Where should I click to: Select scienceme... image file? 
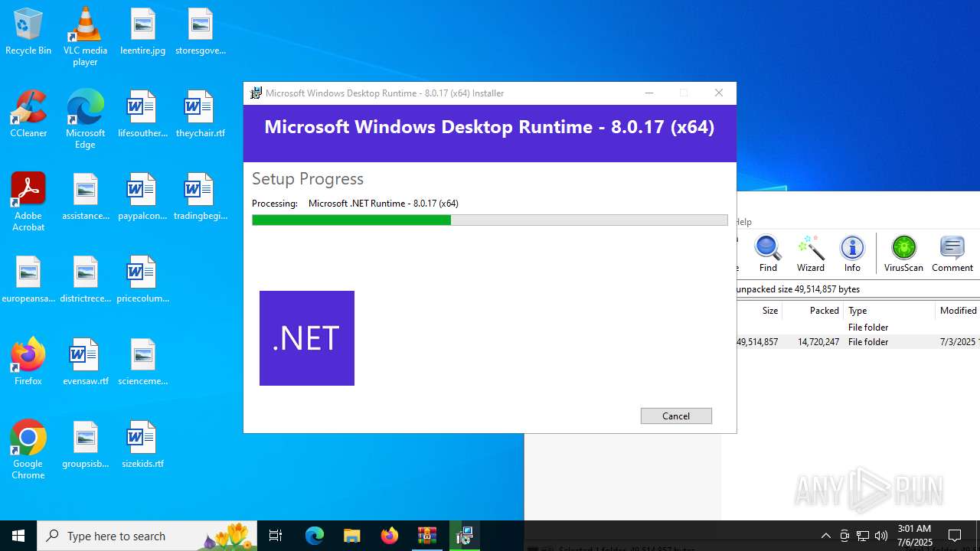tap(142, 363)
